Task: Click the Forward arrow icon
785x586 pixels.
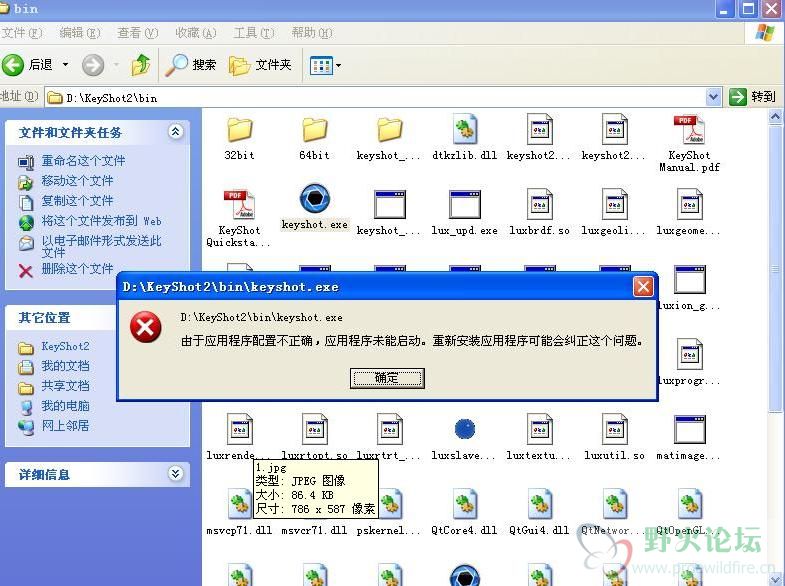Action: (93, 65)
